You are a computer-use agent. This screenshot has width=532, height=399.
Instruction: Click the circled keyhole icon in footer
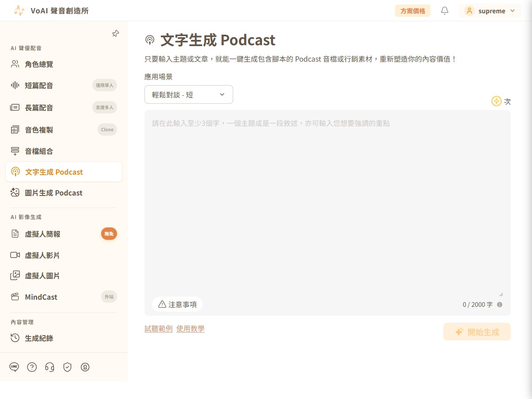(x=85, y=367)
